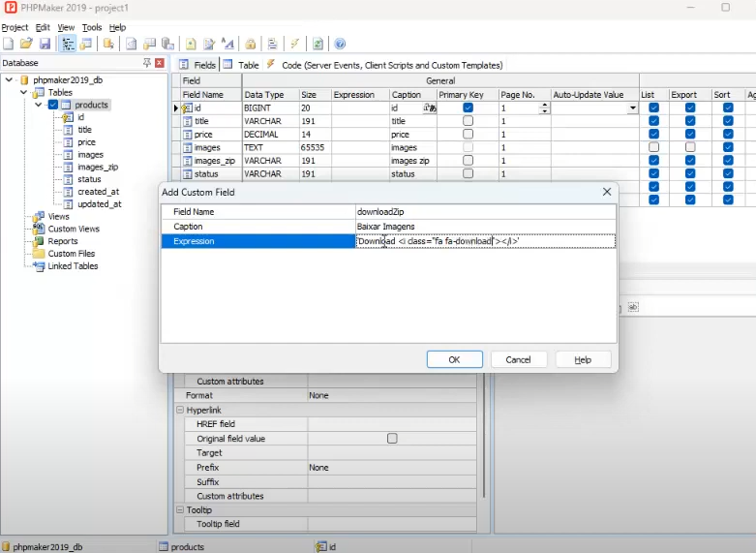Select the 'Custom Files' tree node
Image resolution: width=756 pixels, height=553 pixels.
tap(72, 254)
